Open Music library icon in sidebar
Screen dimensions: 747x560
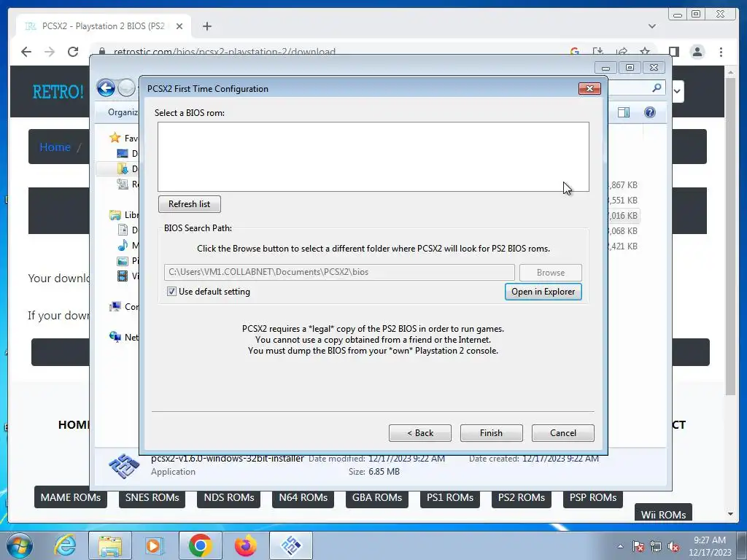[x=123, y=245]
